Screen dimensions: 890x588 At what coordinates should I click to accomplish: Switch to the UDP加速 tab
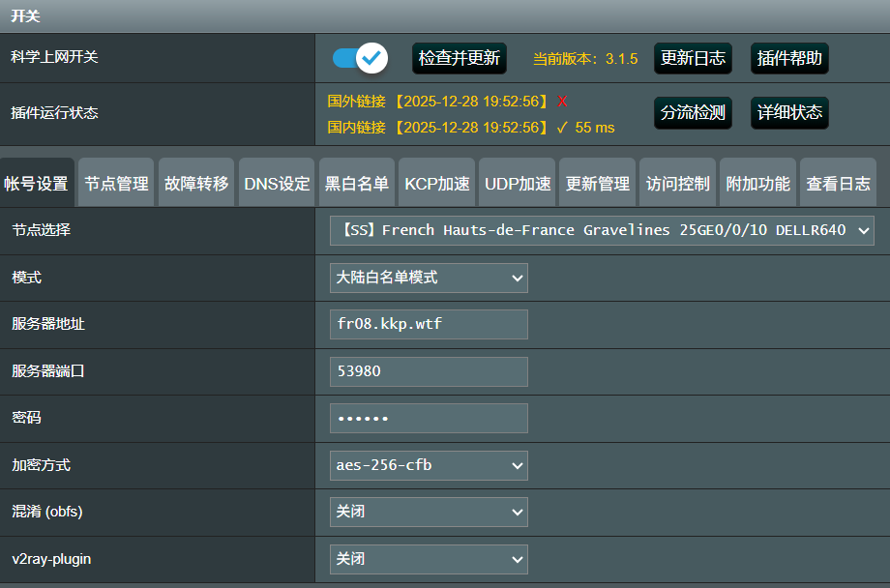pyautogui.click(x=518, y=184)
